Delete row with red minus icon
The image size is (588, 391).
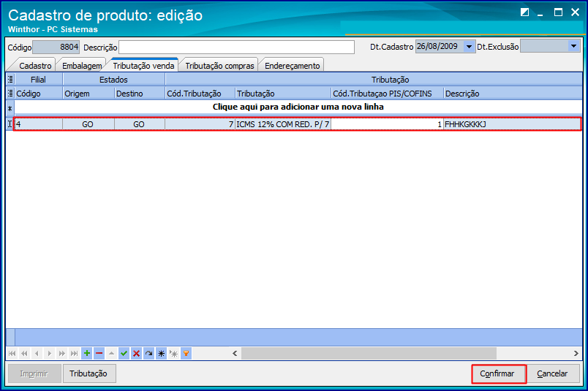coord(99,353)
